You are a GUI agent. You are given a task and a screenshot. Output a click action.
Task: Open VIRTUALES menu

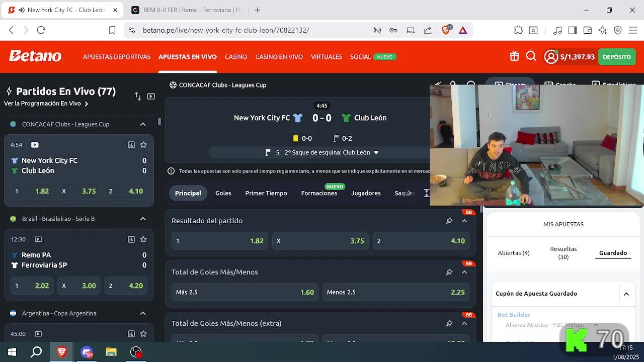pyautogui.click(x=327, y=57)
